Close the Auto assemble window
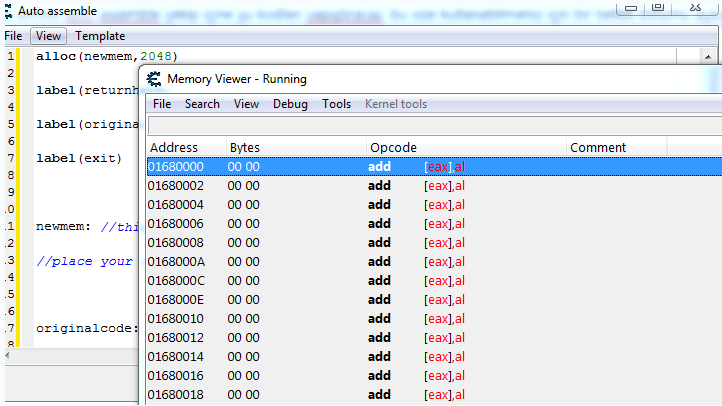722x406 pixels. [x=695, y=8]
